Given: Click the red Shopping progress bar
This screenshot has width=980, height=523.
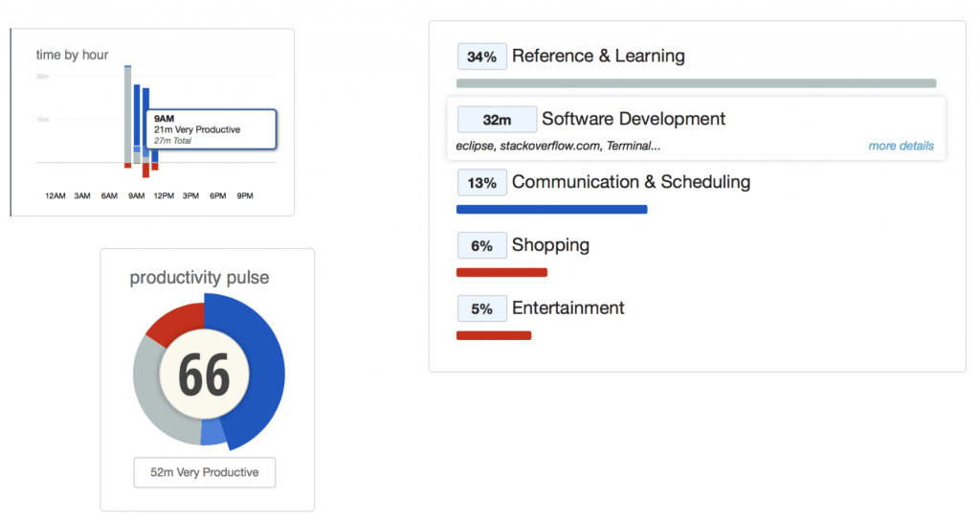Looking at the screenshot, I should (501, 272).
